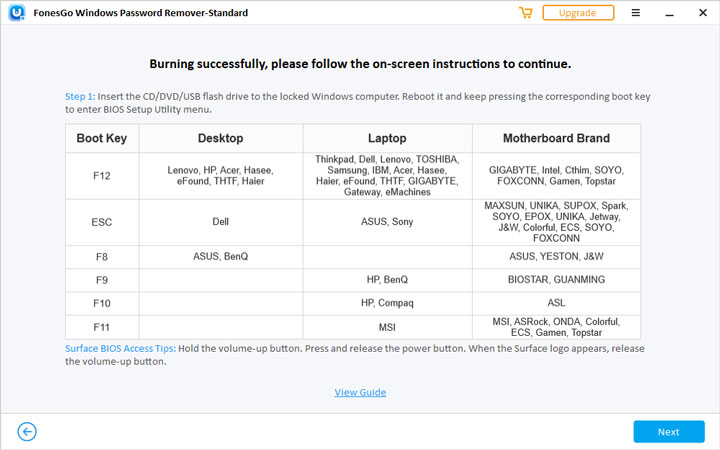Click the F12 boot key cell
Image resolution: width=720 pixels, height=450 pixels.
pyautogui.click(x=101, y=176)
